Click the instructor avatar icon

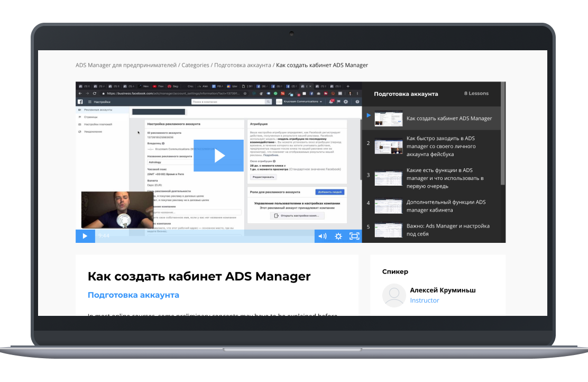pyautogui.click(x=394, y=295)
